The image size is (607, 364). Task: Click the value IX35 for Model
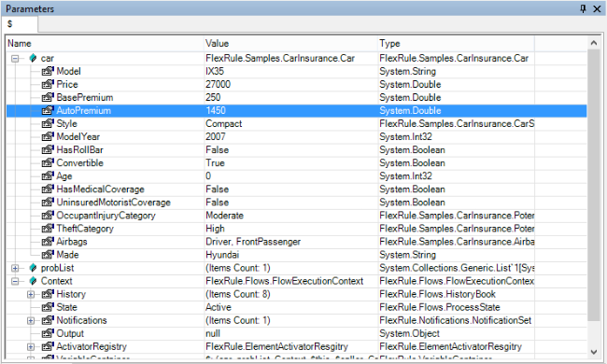pyautogui.click(x=215, y=72)
